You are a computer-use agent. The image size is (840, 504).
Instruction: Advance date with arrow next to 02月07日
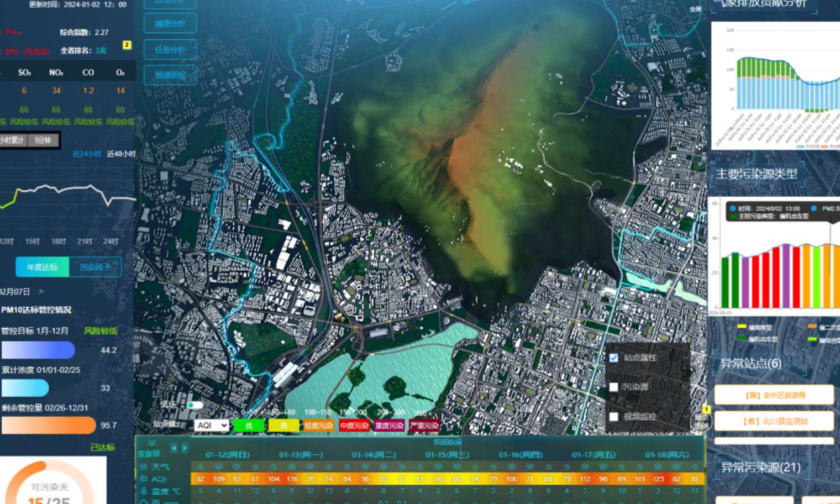[41, 291]
